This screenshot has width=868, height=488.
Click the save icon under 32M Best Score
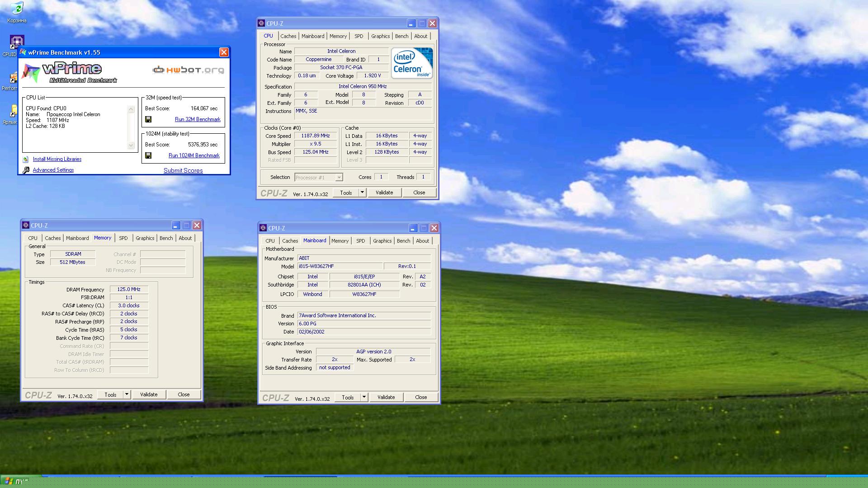click(148, 119)
